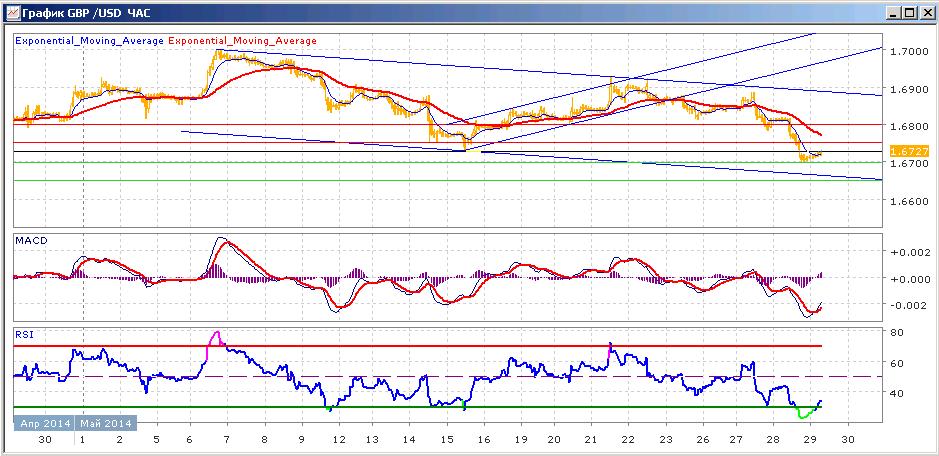
Task: Click date 7 on the time axis
Action: click(x=227, y=439)
